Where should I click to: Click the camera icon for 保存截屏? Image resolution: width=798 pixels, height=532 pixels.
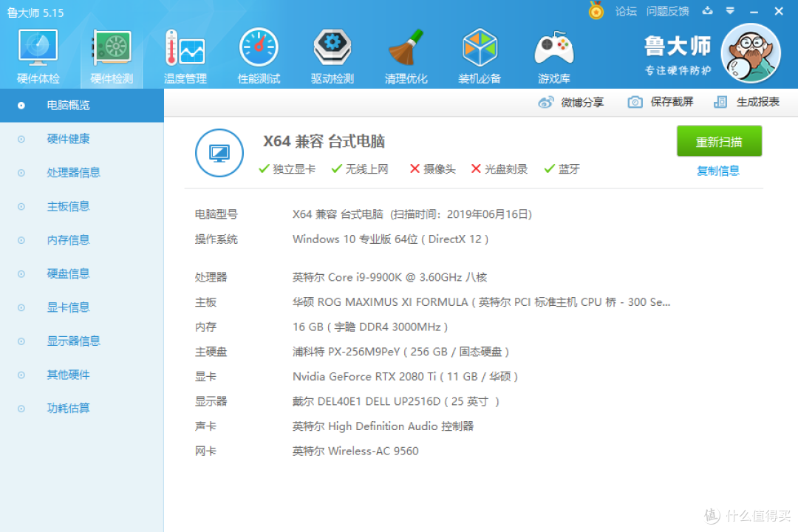click(635, 102)
